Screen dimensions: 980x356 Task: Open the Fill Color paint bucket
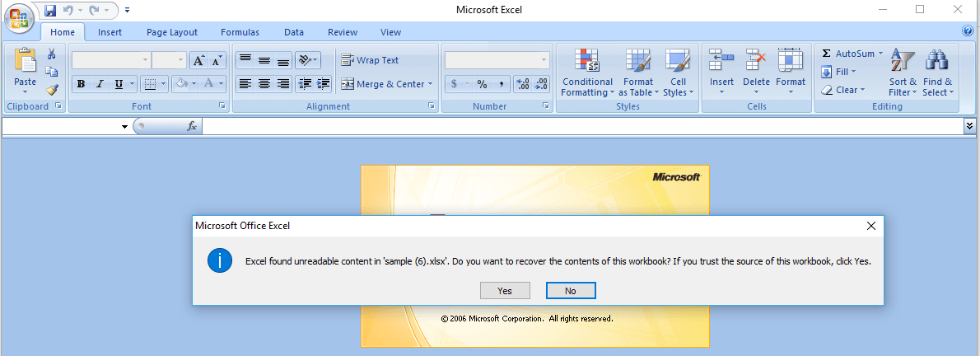[x=181, y=84]
